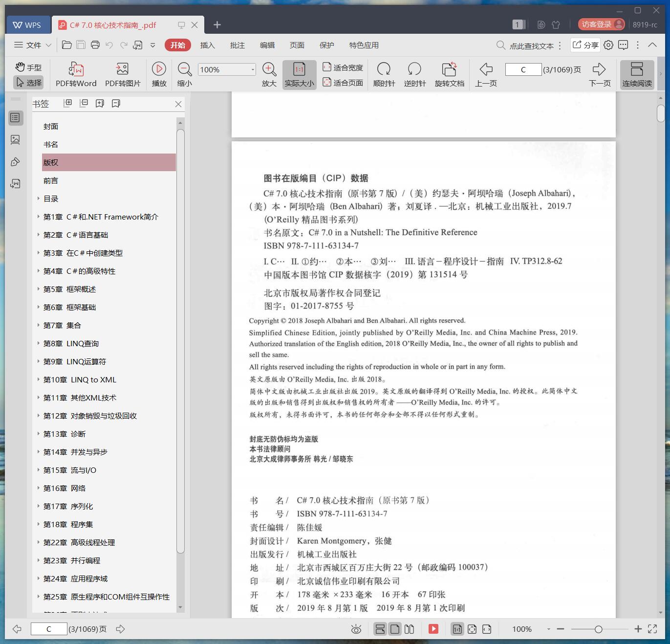Go to previous page 上一页
The image size is (670, 644).
(486, 75)
